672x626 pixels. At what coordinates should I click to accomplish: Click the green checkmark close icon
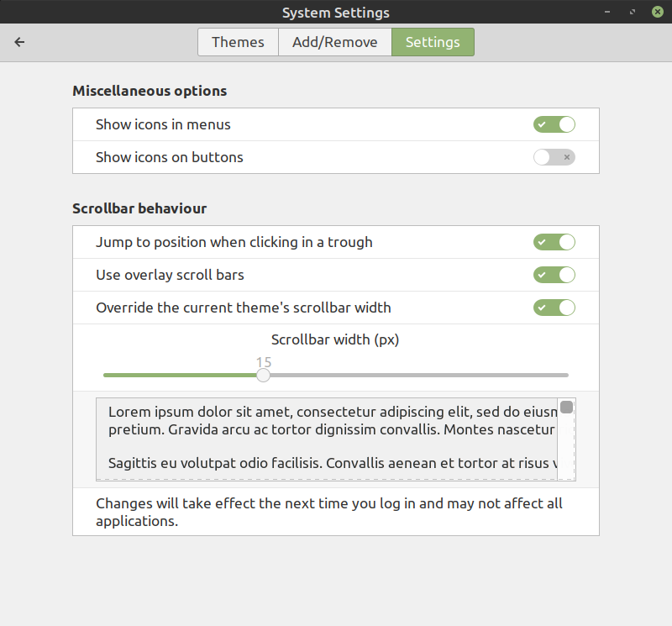[658, 12]
